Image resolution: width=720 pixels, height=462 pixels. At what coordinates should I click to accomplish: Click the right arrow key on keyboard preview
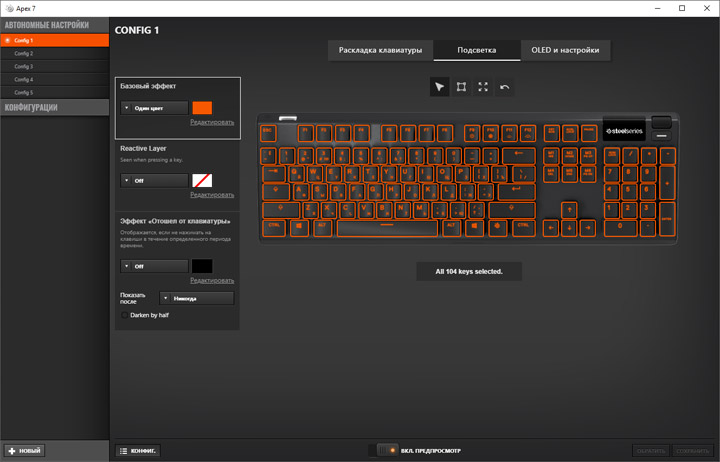click(588, 228)
